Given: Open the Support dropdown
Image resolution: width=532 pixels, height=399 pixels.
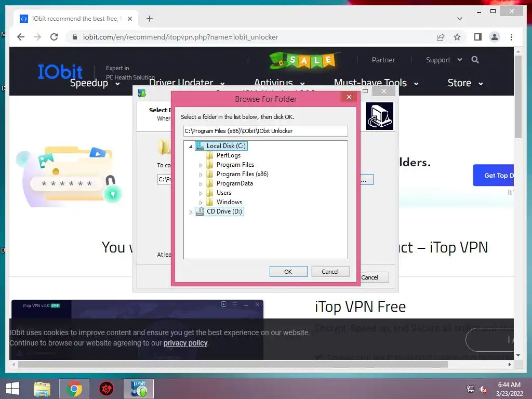Looking at the screenshot, I should 444,60.
